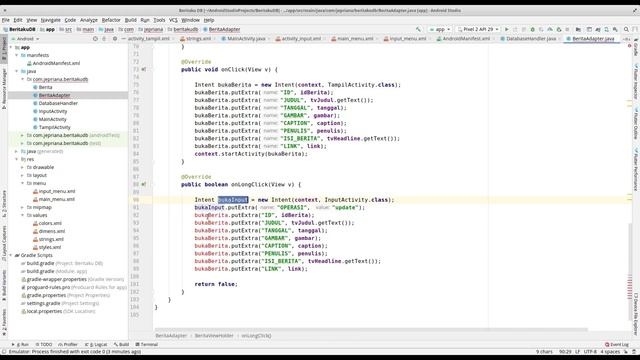
Task: Collapse the res folder in project tree
Action: (17, 159)
